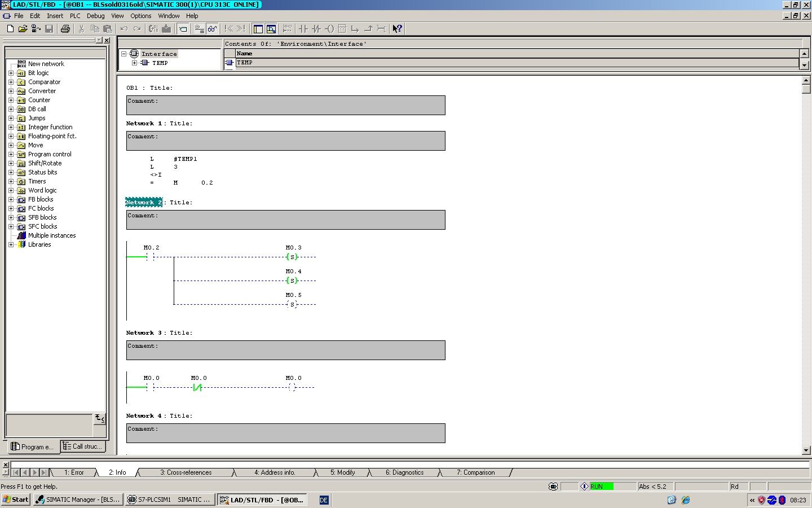812x508 pixels.
Task: Click the context Help arrow icon
Action: tap(398, 29)
